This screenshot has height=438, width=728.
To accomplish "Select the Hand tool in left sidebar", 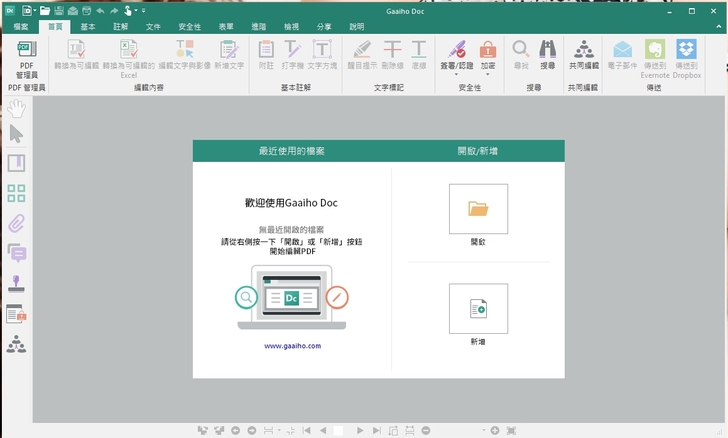I will (16, 108).
